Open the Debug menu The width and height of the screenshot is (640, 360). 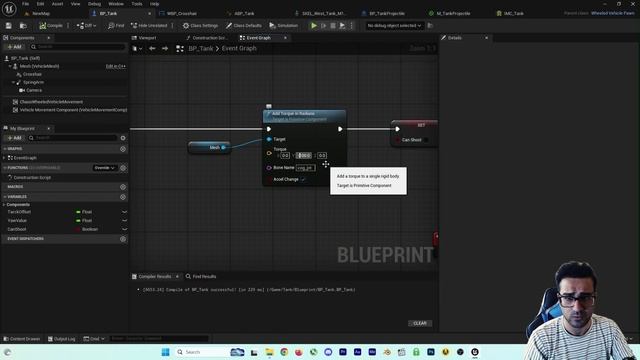(x=94, y=4)
